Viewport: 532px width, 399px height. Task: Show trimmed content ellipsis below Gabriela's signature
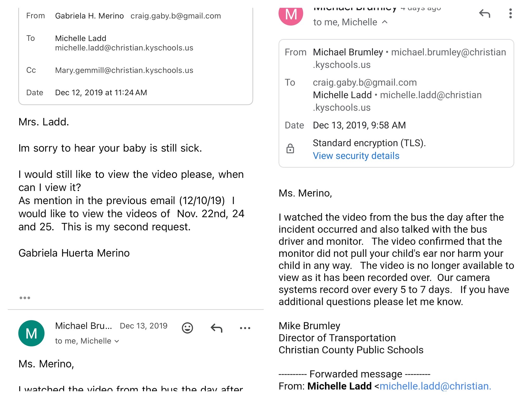[x=25, y=298]
